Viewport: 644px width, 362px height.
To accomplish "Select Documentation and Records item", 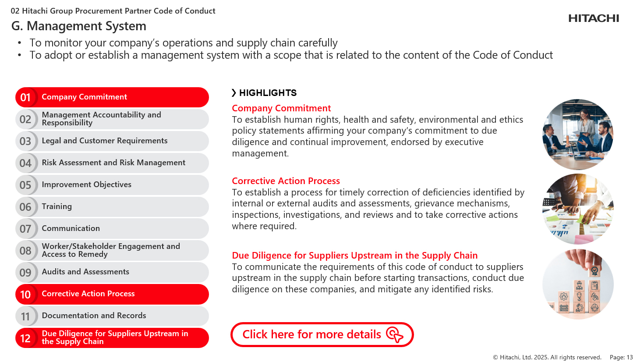I will [112, 316].
